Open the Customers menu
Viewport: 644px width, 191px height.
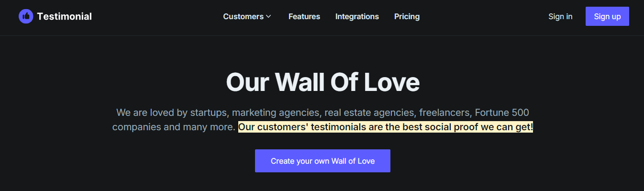click(x=243, y=16)
